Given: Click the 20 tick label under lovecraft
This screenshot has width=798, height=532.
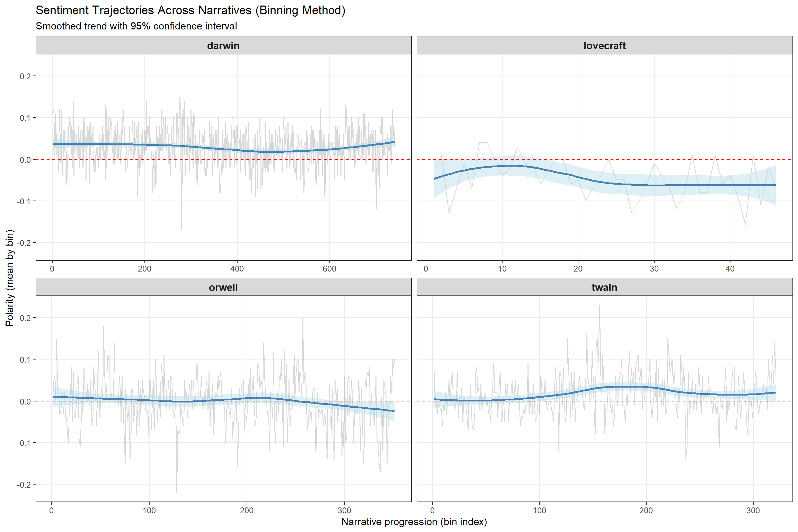Looking at the screenshot, I should (578, 269).
